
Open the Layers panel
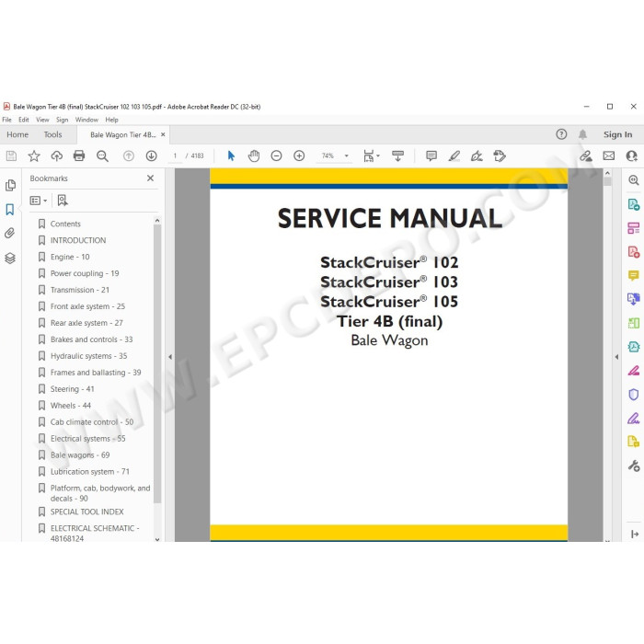coord(10,258)
